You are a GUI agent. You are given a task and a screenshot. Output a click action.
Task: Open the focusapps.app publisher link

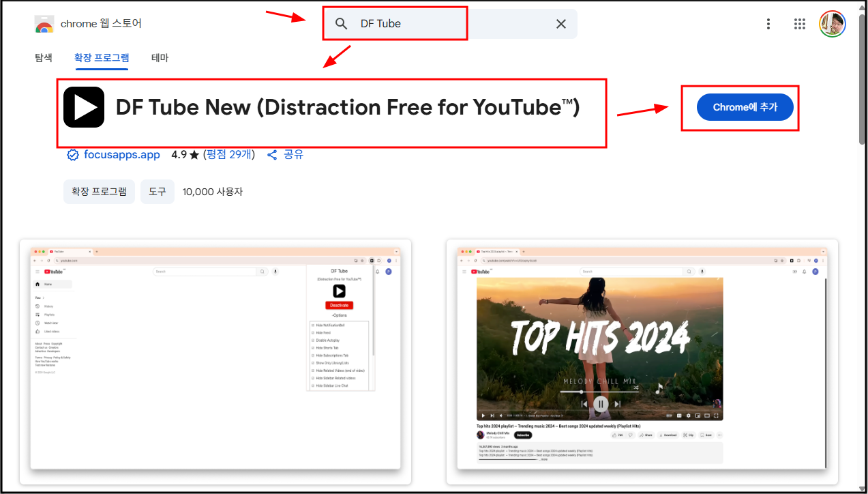pos(122,155)
